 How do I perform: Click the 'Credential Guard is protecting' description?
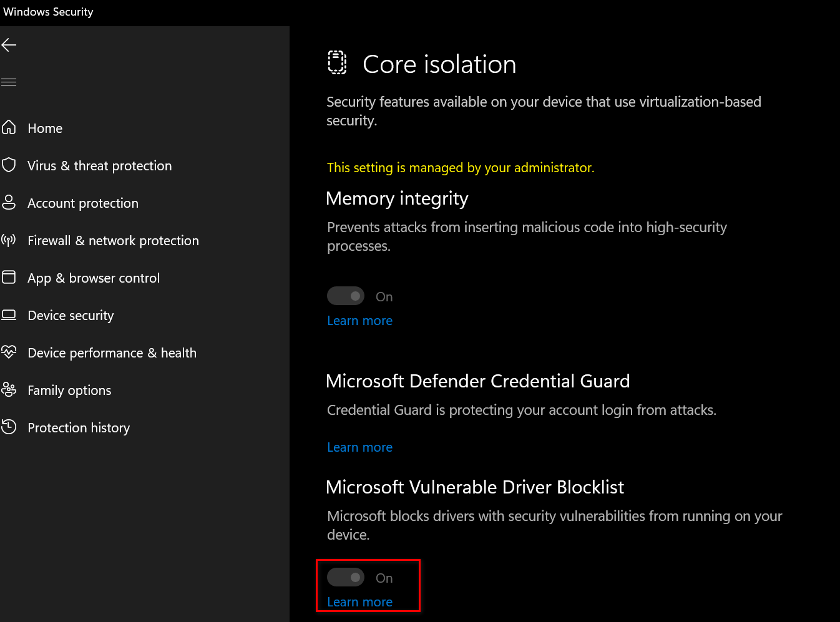(x=522, y=410)
